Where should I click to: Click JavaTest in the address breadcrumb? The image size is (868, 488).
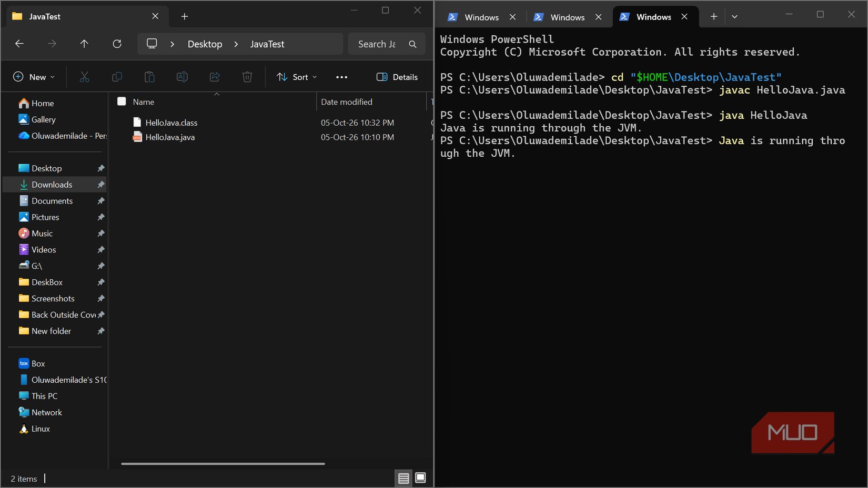[x=267, y=44]
